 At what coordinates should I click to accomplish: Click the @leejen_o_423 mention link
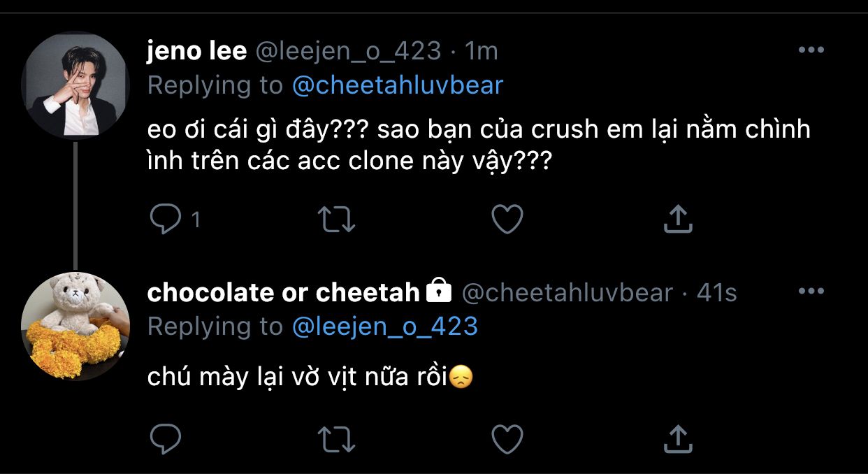coord(384,326)
